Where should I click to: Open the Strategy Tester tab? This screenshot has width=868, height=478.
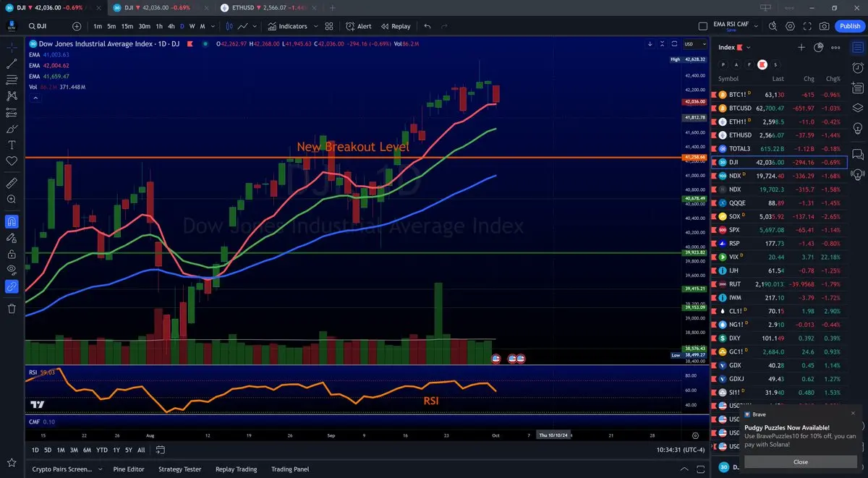(180, 469)
